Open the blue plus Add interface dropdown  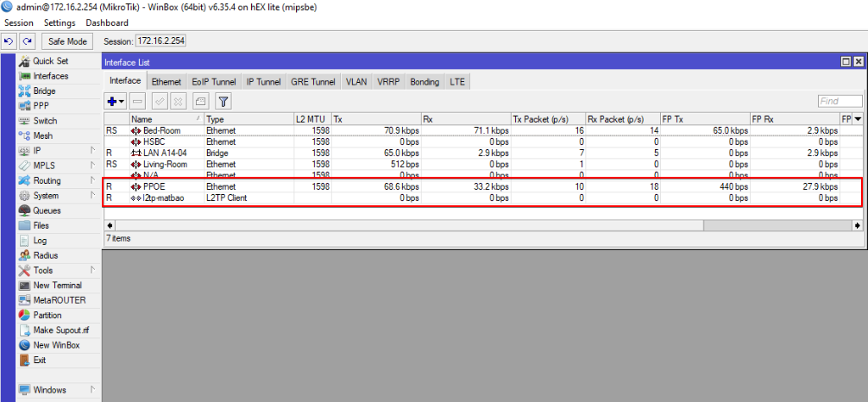[x=116, y=101]
